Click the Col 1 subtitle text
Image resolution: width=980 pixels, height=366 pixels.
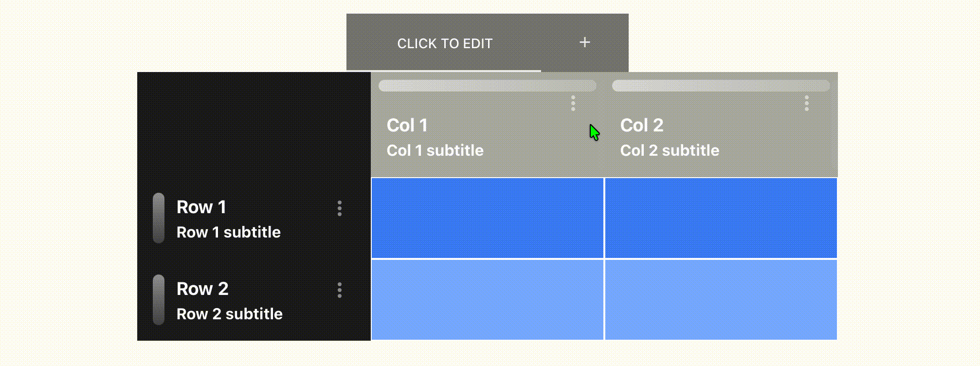[435, 150]
